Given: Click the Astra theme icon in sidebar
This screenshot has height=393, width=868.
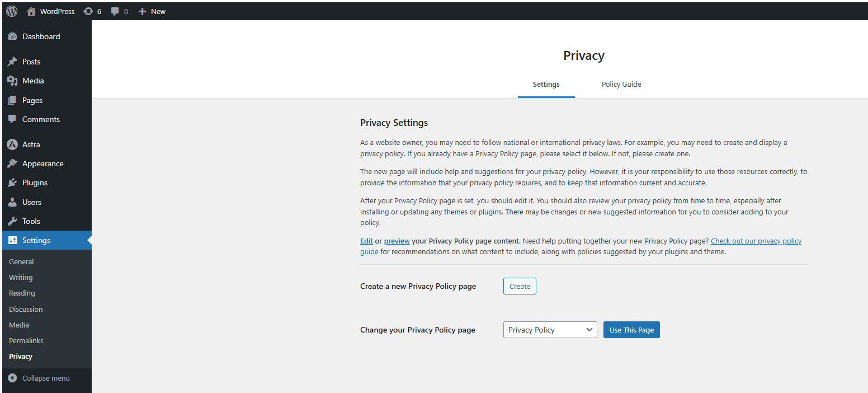Looking at the screenshot, I should tap(12, 144).
